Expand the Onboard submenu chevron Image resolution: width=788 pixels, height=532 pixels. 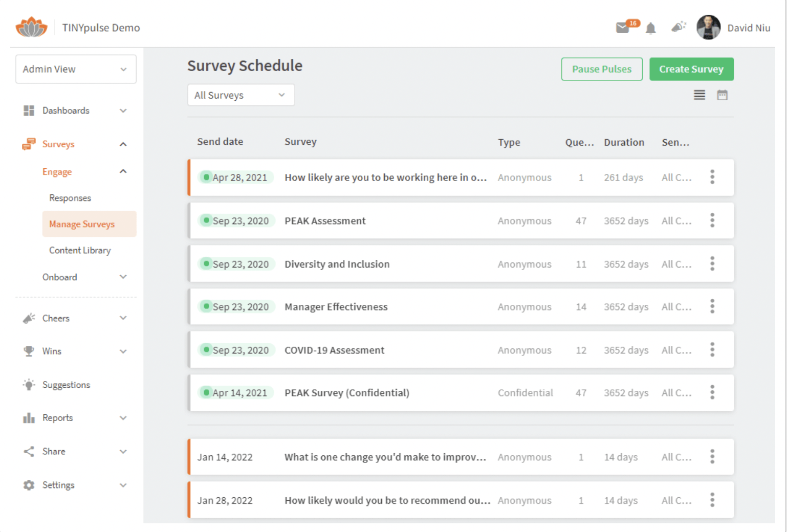click(x=123, y=277)
